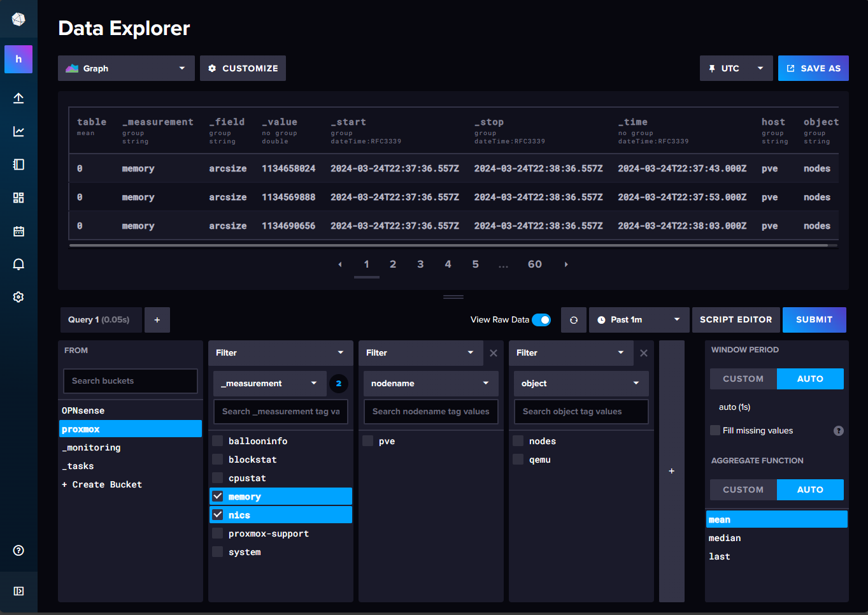Open Help question mark icon in sidebar
Image resolution: width=868 pixels, height=615 pixels.
pos(18,551)
